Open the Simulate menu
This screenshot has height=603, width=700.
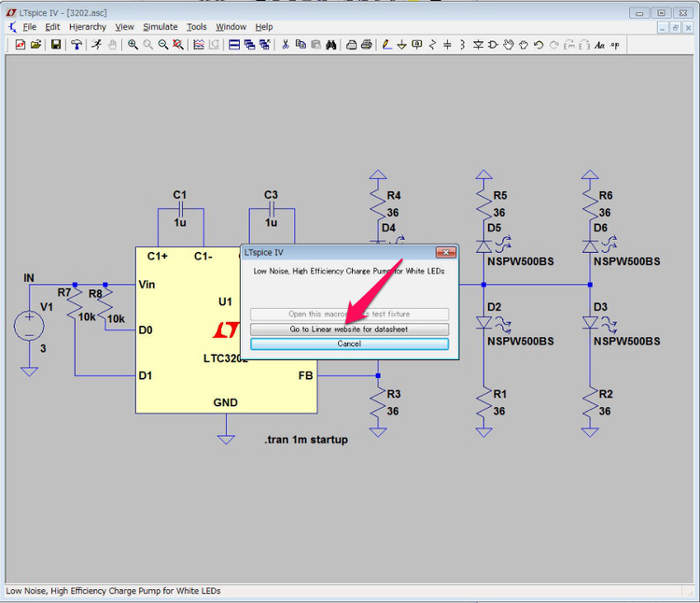pos(160,27)
